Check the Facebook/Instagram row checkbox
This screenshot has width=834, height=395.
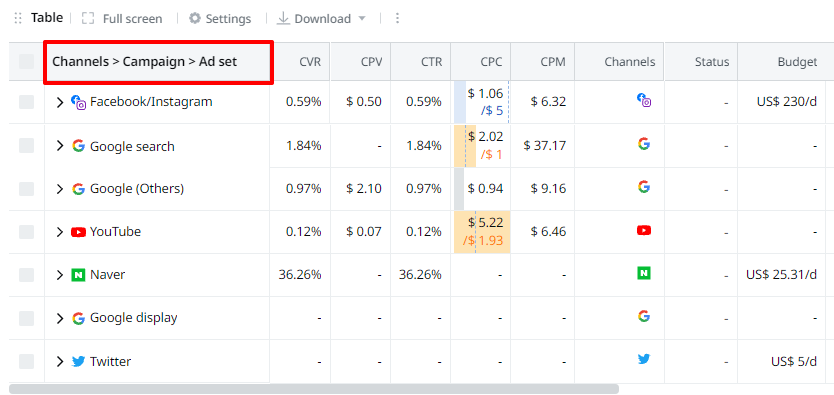tap(27, 102)
